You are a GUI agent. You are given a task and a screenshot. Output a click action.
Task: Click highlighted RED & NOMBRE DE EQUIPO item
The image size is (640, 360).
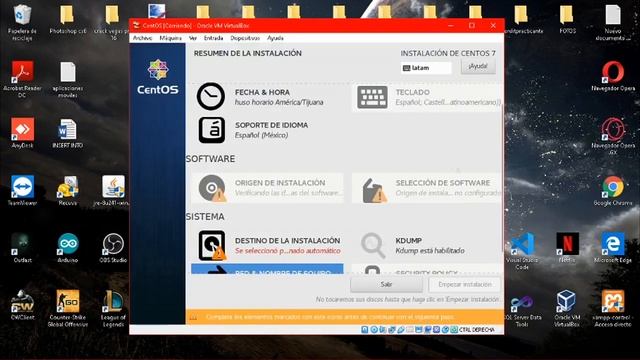(267, 269)
